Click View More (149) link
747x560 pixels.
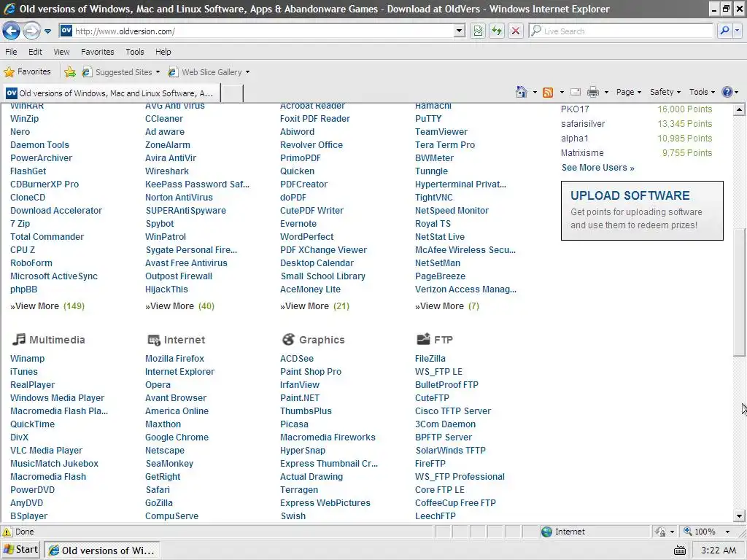47,306
